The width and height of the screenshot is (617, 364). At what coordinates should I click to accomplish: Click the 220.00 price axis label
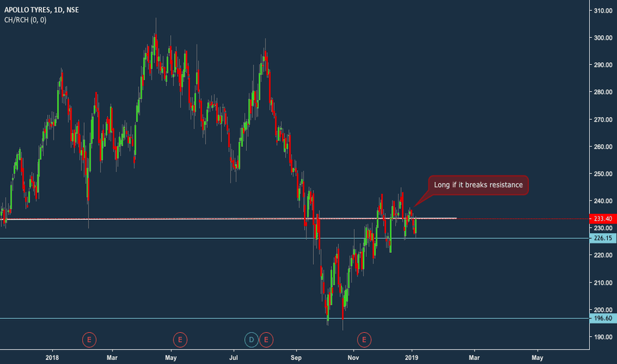point(603,255)
